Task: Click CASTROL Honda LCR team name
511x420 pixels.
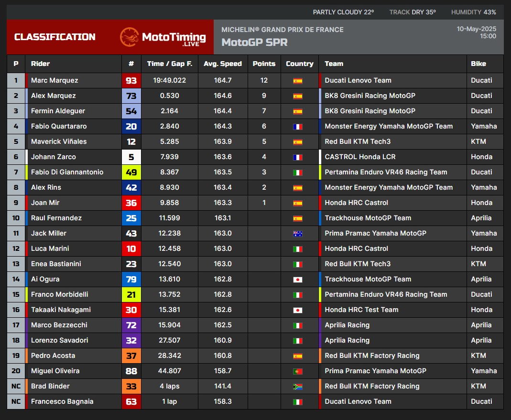Action: (x=360, y=157)
